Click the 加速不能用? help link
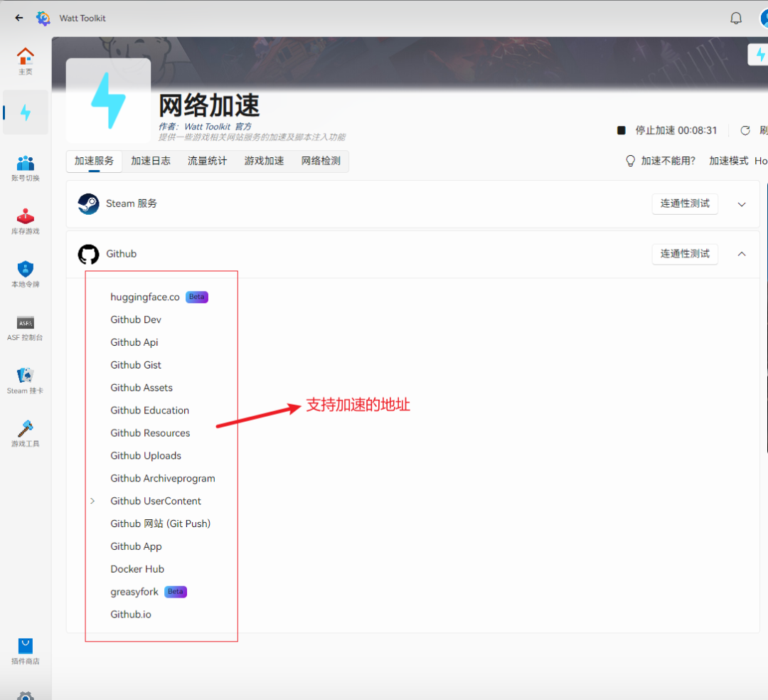The width and height of the screenshot is (768, 700). tap(661, 161)
